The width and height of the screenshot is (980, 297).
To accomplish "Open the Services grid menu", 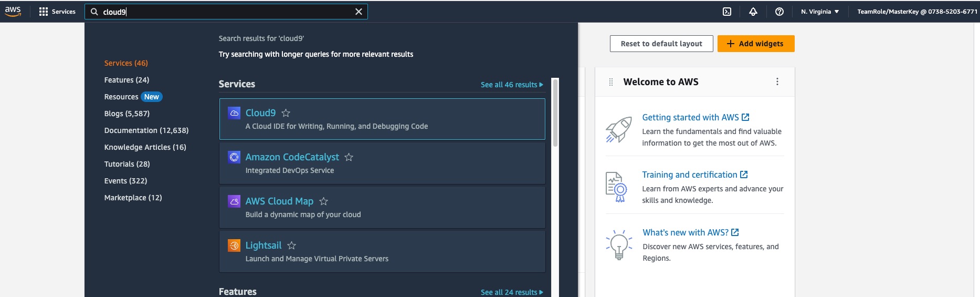I will pyautogui.click(x=57, y=12).
